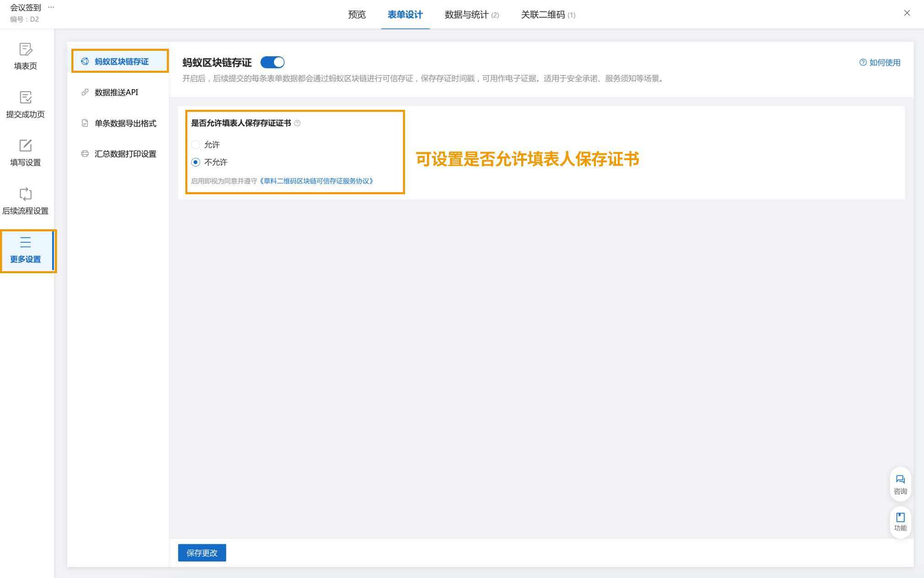Switch to the 预览 tab
The image size is (924, 578).
pyautogui.click(x=357, y=15)
